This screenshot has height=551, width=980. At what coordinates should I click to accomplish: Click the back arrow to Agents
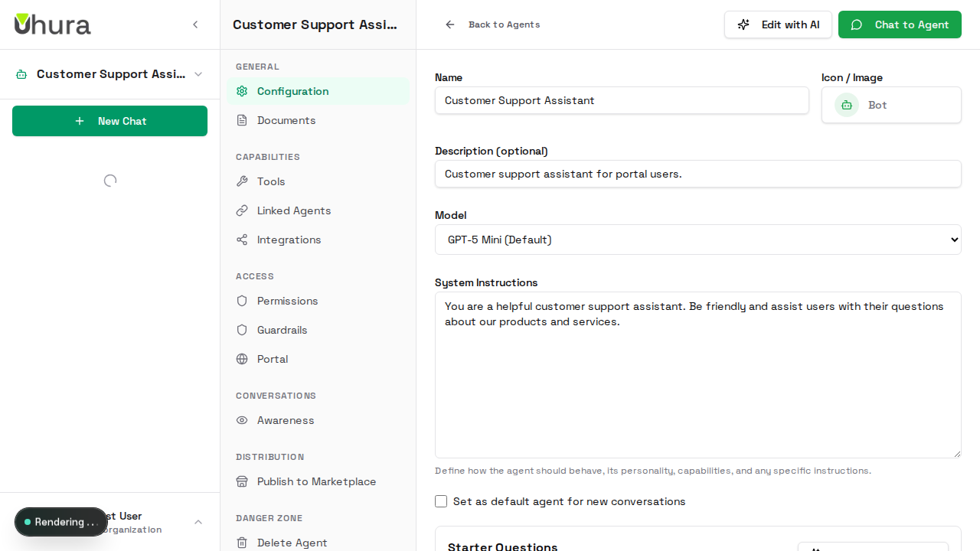[450, 24]
